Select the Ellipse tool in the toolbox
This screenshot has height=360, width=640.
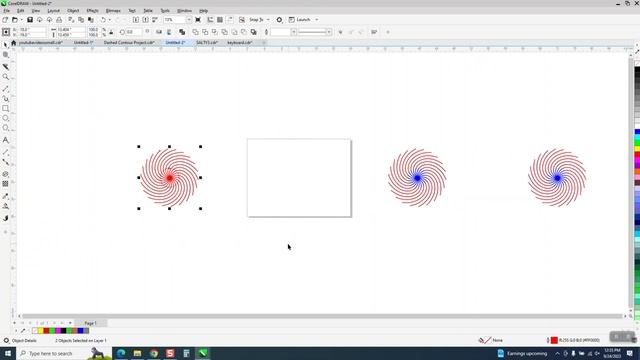6,118
